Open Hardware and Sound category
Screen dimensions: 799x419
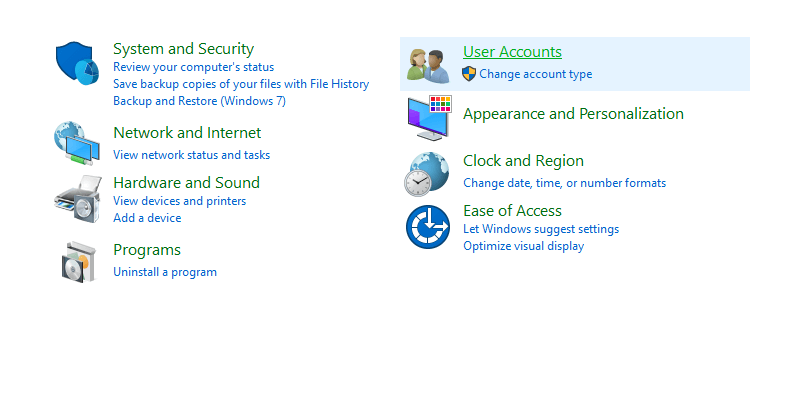187,182
